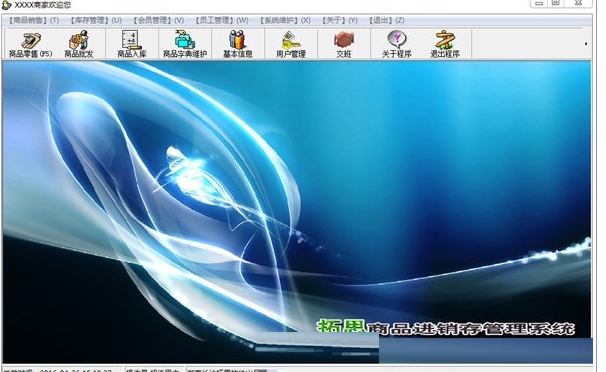Image resolution: width=606 pixels, height=372 pixels.
Task: Click the app icon in the title bar
Action: (x=7, y=5)
